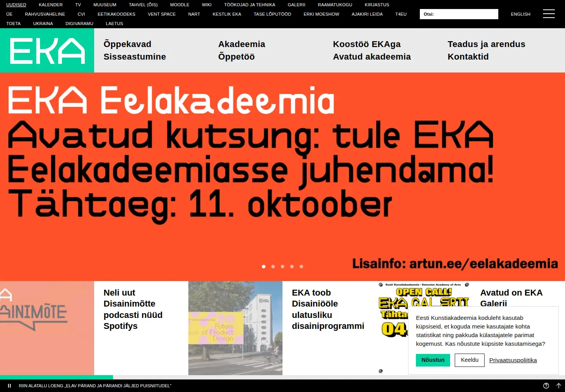
Task: Open the Moodle top link
Action: point(180,5)
